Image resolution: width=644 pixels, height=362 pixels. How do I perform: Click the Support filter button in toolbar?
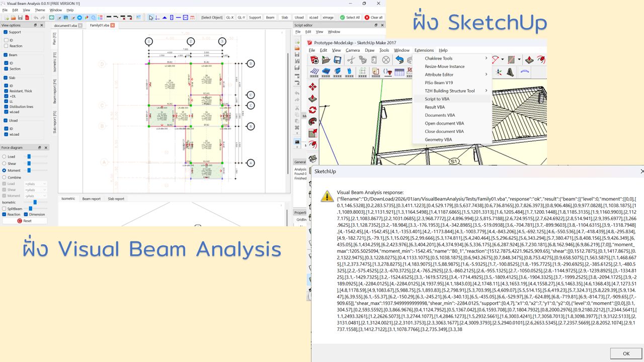255,18
